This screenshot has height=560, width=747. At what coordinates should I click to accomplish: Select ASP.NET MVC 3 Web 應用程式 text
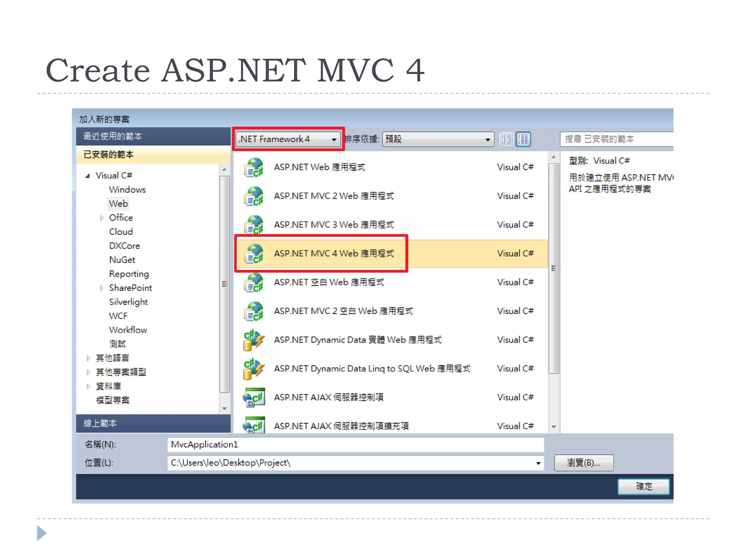pyautogui.click(x=334, y=225)
